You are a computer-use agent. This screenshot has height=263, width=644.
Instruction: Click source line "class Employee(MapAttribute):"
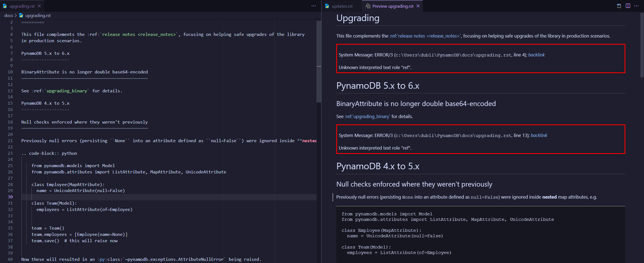pos(68,185)
